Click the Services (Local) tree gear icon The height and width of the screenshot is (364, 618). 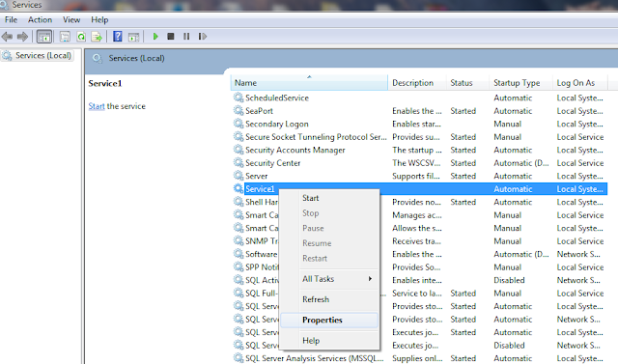tap(7, 56)
